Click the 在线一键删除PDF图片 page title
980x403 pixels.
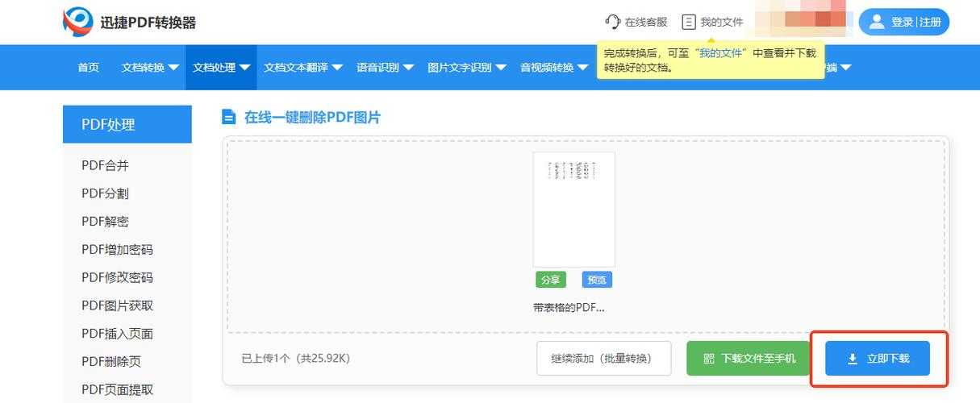point(312,118)
